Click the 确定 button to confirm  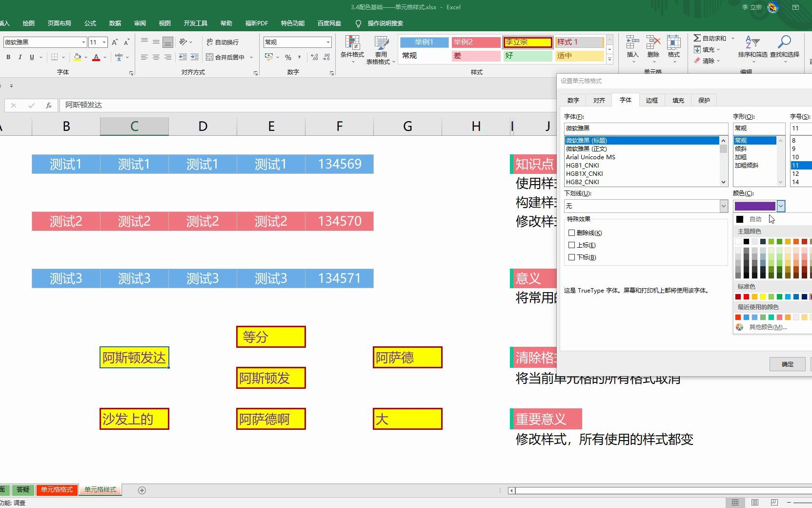(787, 364)
